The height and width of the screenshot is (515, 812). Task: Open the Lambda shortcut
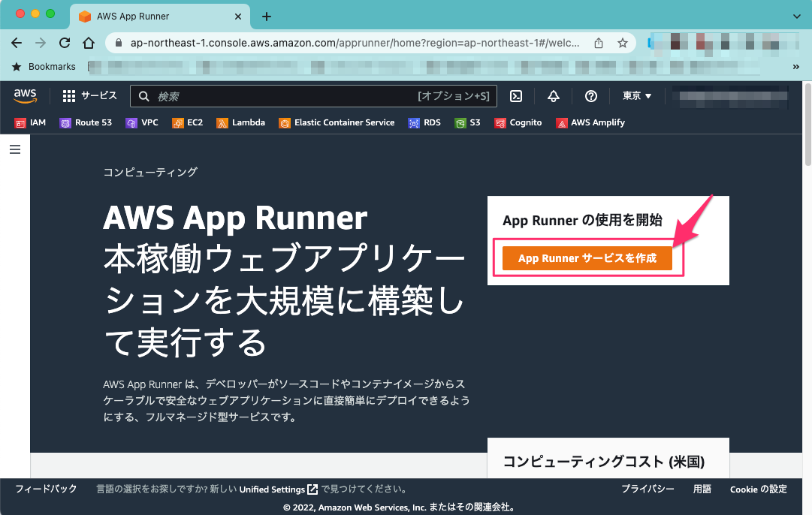[241, 122]
